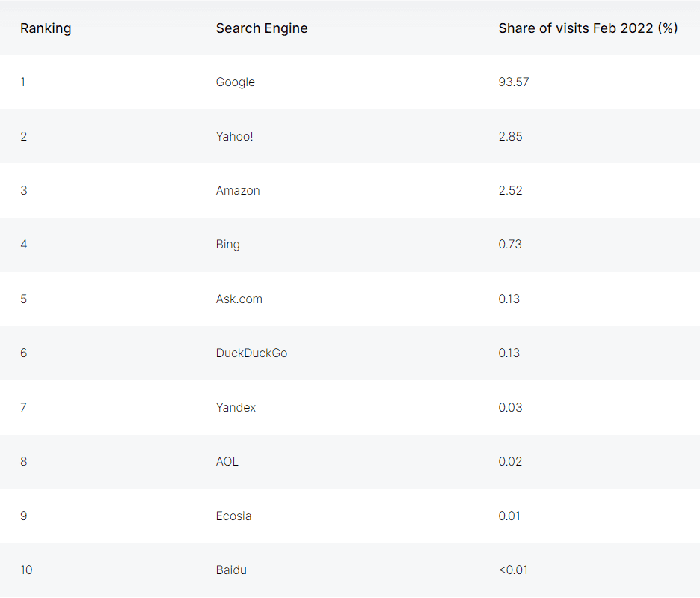Click the 0.02 share value
This screenshot has height=598, width=700.
click(x=511, y=462)
